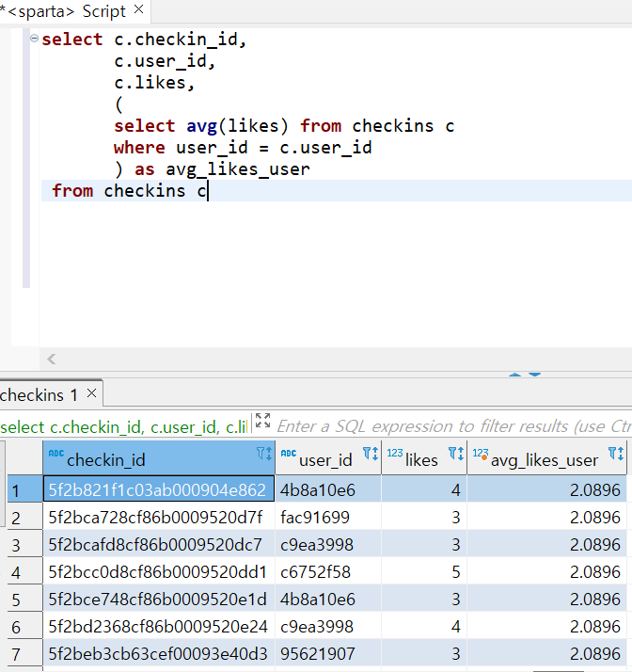The height and width of the screenshot is (672, 632).
Task: Select cell 5f2b821f1c03ab000904e862
Action: tap(159, 489)
